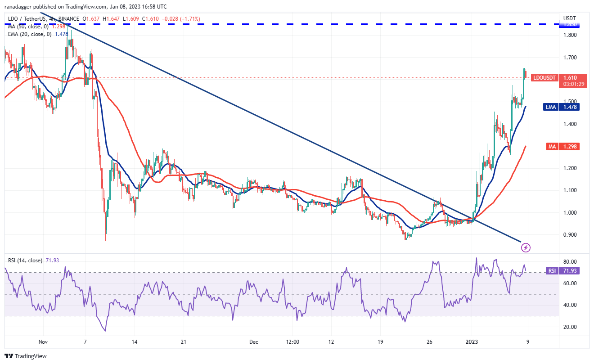Select the RSI (14, close) indicator legend
Image resolution: width=594 pixels, height=364 pixels.
(25, 260)
